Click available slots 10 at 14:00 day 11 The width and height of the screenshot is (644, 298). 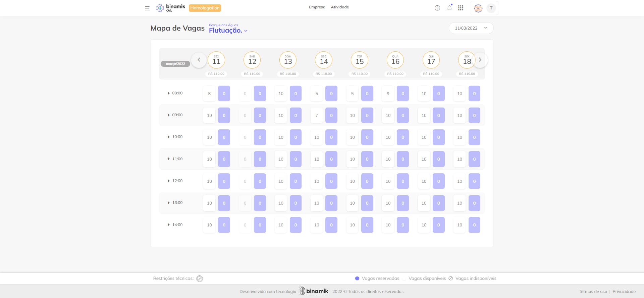pos(209,225)
